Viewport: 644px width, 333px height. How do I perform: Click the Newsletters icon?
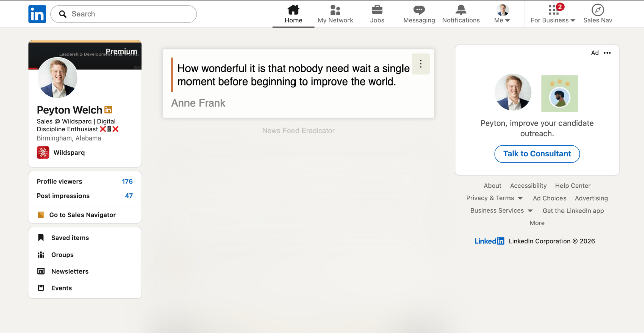click(x=41, y=271)
